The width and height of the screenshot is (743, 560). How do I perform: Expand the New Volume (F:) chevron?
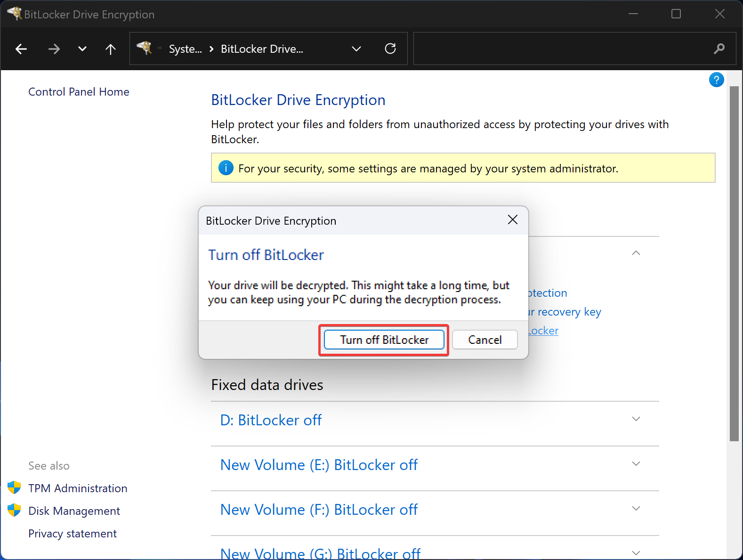(636, 509)
